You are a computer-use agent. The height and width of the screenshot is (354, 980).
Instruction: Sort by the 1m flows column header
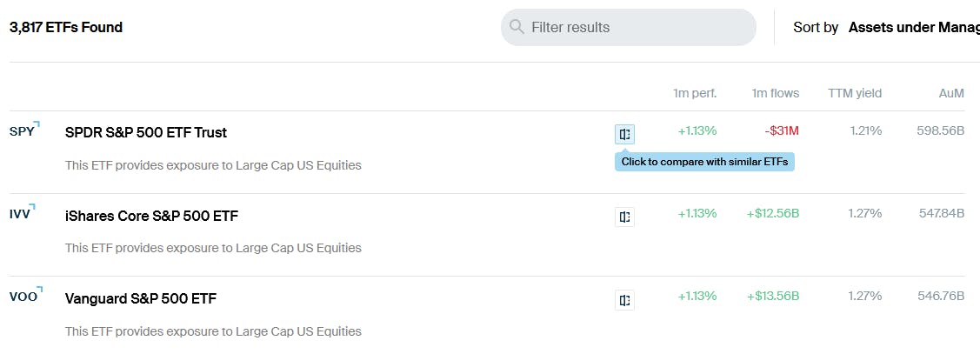pyautogui.click(x=775, y=93)
